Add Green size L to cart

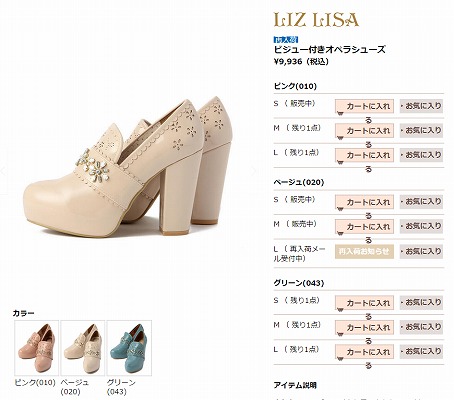click(364, 352)
